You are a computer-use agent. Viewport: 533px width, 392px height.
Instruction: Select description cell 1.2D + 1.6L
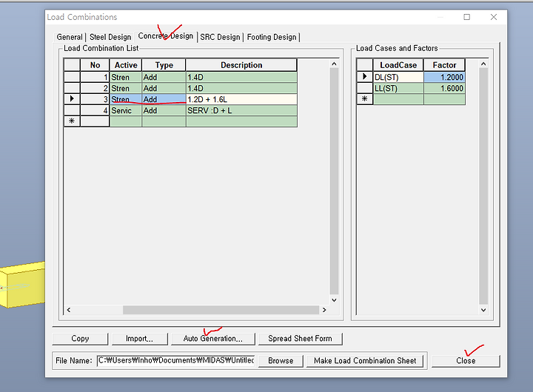(x=241, y=99)
